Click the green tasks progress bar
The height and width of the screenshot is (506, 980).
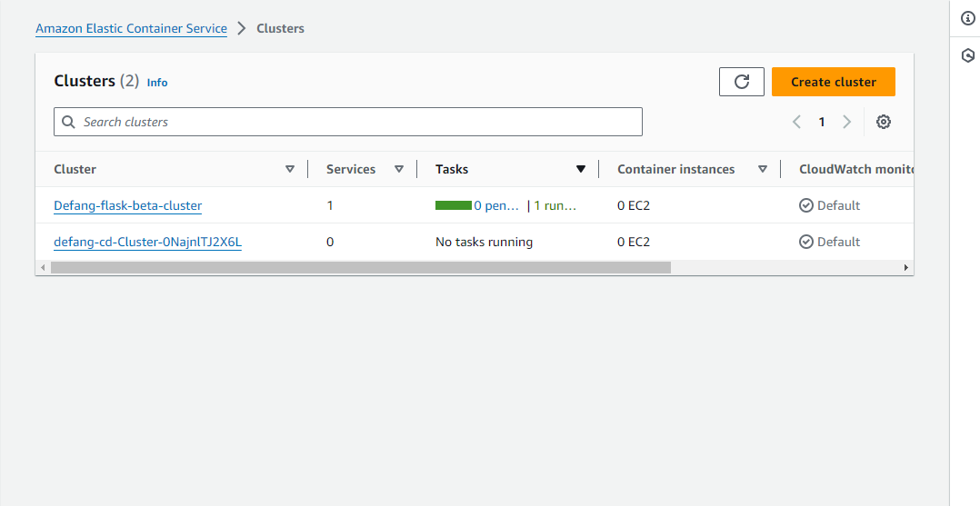(x=453, y=205)
